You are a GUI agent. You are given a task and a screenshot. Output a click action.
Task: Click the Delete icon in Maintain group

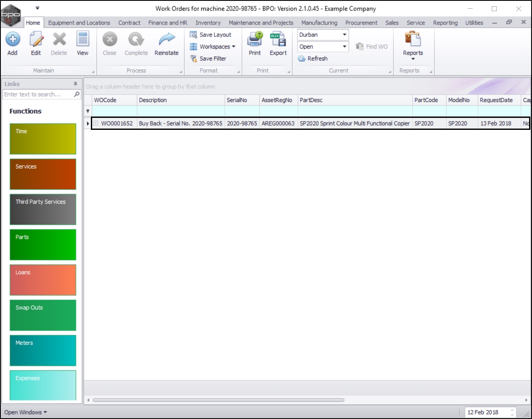pyautogui.click(x=59, y=39)
